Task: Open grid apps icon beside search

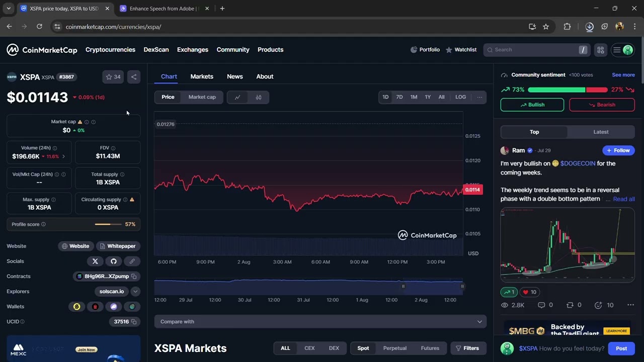Action: click(600, 50)
